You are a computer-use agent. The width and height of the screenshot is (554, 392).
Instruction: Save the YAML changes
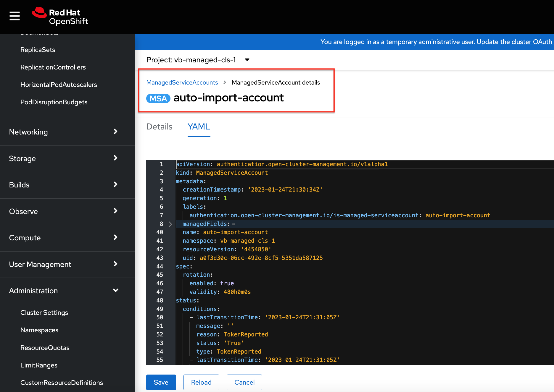pyautogui.click(x=161, y=382)
